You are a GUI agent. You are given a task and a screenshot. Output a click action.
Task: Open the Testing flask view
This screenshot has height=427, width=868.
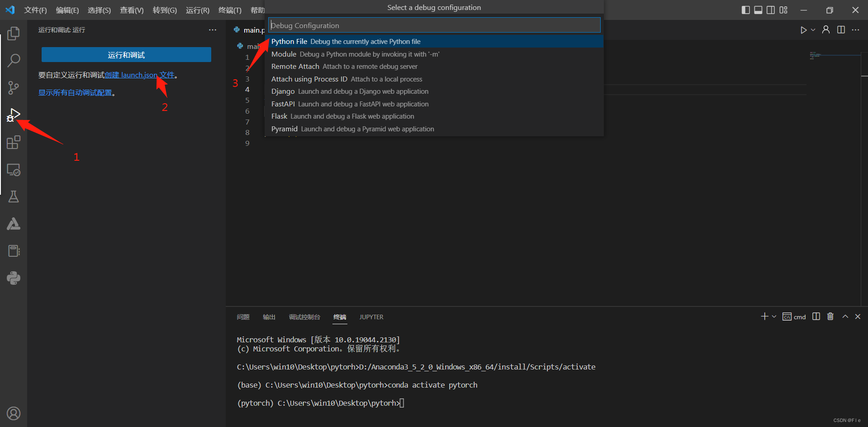pyautogui.click(x=14, y=197)
